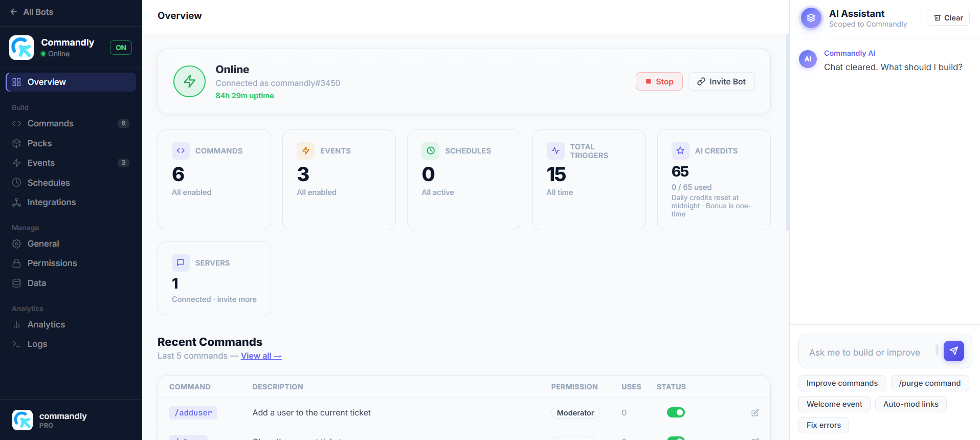
Task: Click the Events lightning sidebar icon
Action: (17, 163)
